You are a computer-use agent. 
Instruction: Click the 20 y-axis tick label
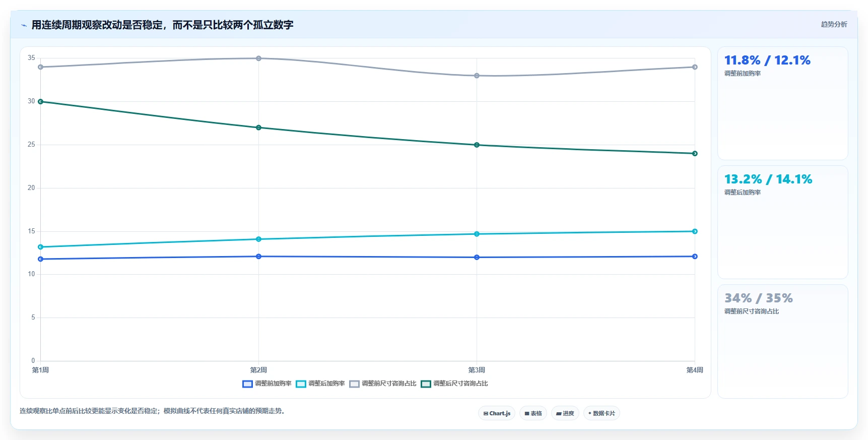[31, 188]
